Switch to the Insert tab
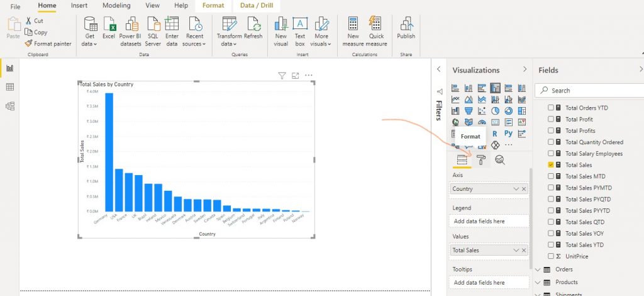This screenshot has height=296, width=644. point(79,6)
